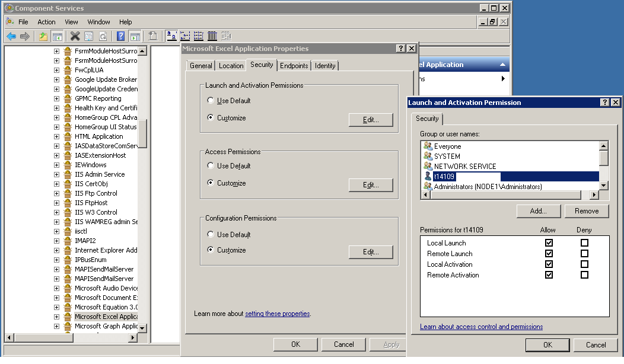The height and width of the screenshot is (364, 624).
Task: Click the Add button for group names
Action: pos(538,210)
